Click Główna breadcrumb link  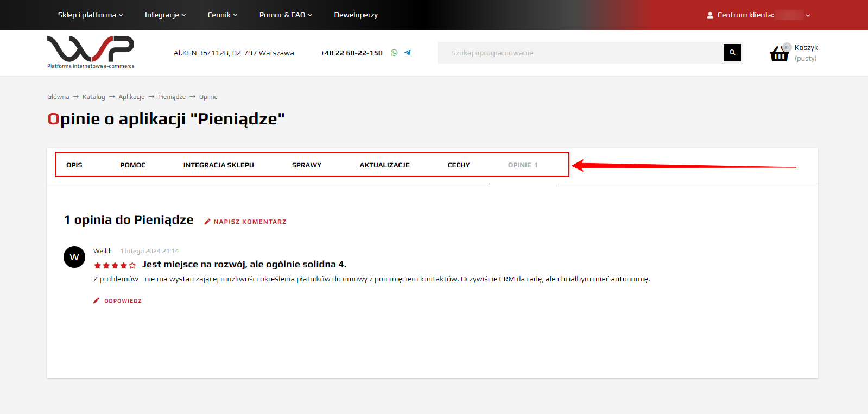pyautogui.click(x=58, y=97)
